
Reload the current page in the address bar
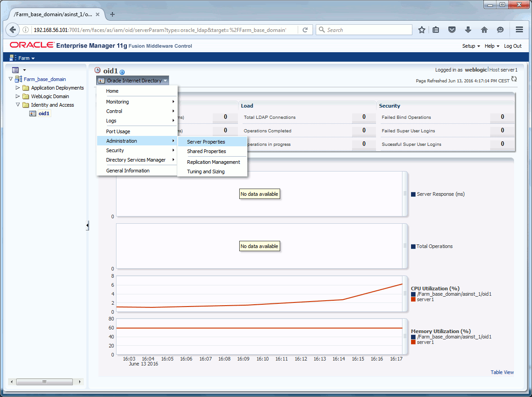tap(305, 30)
